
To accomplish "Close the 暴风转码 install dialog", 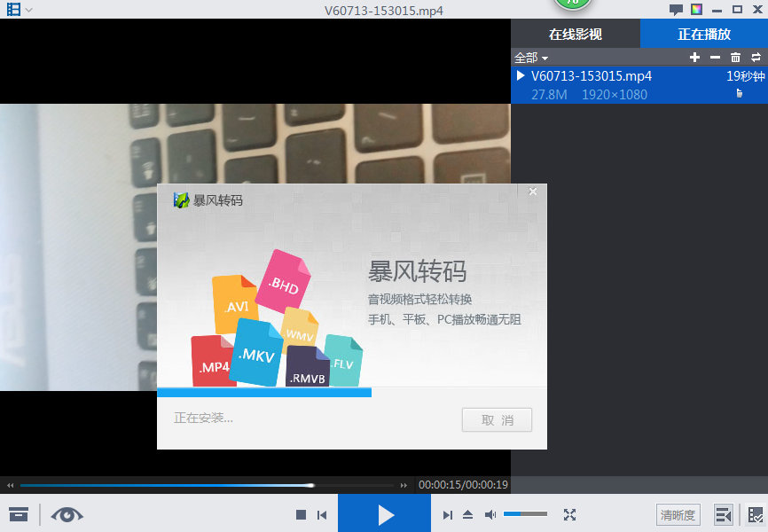I will pos(533,192).
